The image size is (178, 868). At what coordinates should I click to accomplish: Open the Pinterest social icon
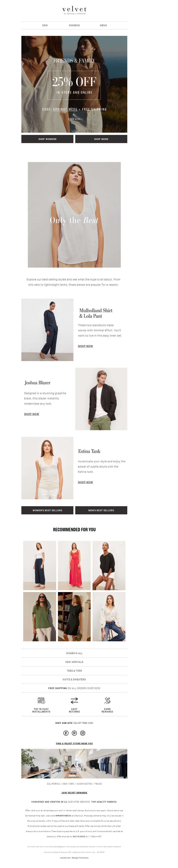[x=74, y=733]
